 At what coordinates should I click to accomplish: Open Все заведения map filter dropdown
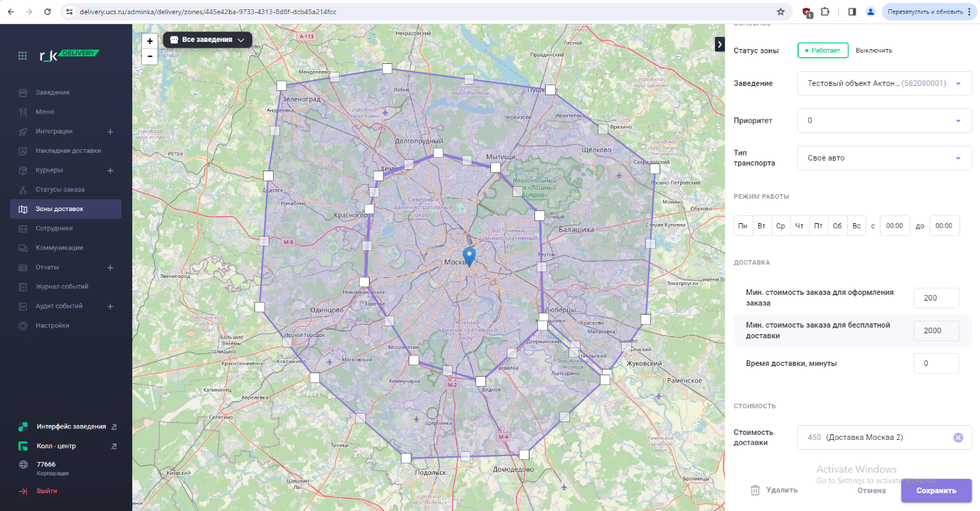208,40
